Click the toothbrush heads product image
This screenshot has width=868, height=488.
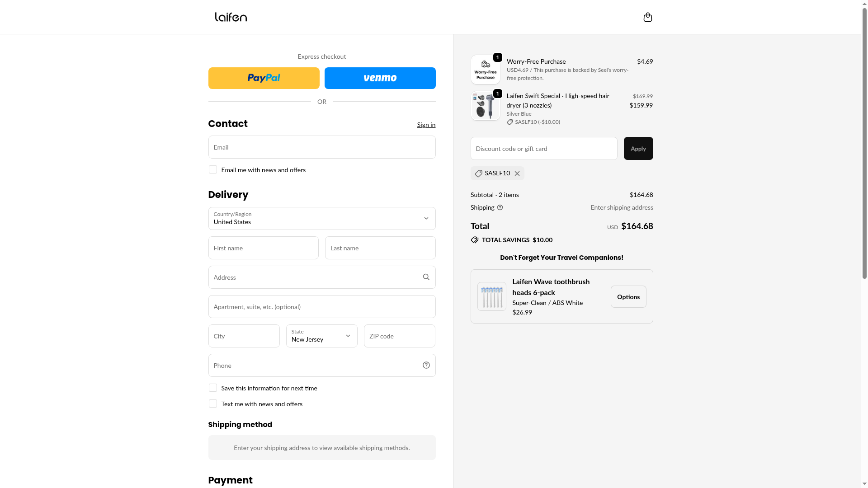click(x=491, y=296)
